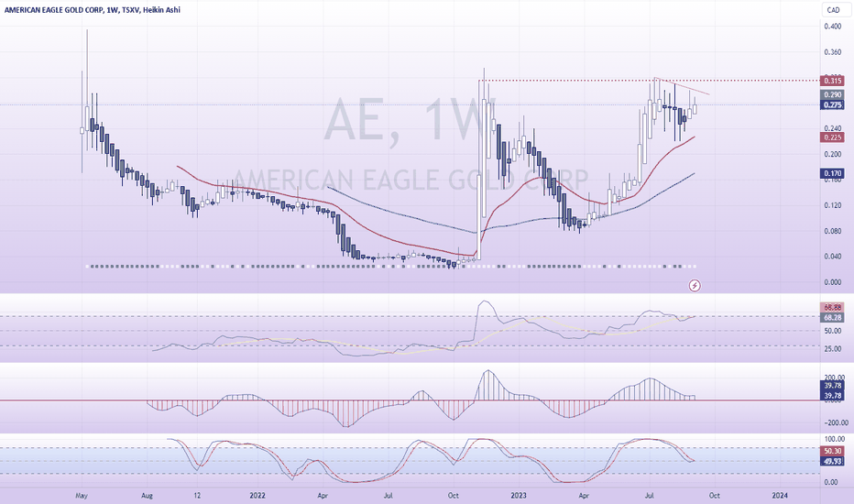Image resolution: width=854 pixels, height=504 pixels.
Task: Click the 2024 label on time axis
Action: (780, 495)
